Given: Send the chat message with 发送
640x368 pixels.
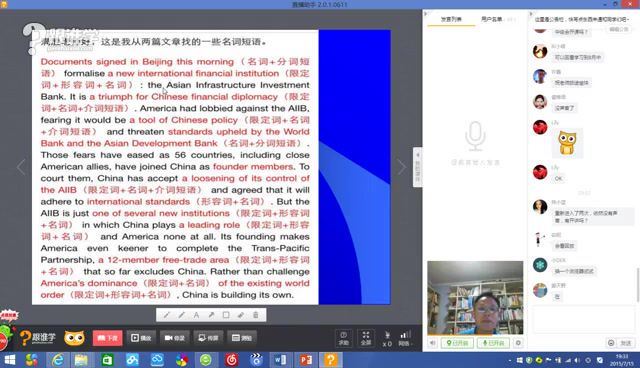Looking at the screenshot, I should 626,343.
